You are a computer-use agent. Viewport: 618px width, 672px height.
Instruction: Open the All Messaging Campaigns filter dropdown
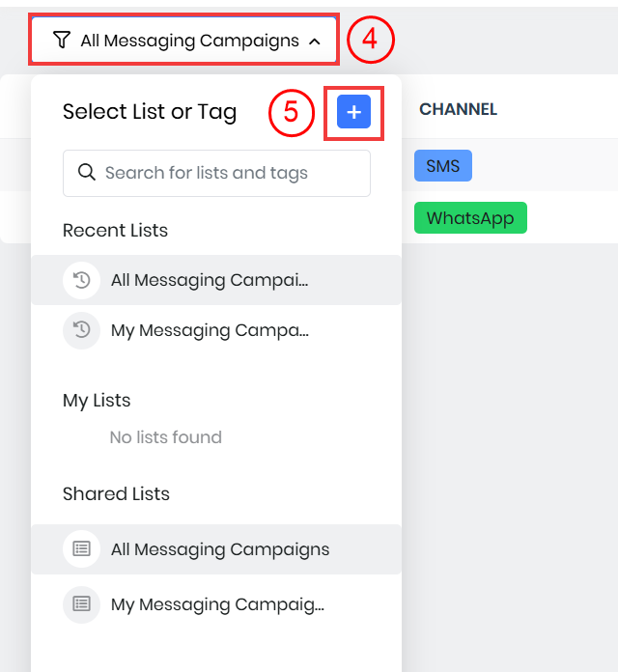[189, 41]
